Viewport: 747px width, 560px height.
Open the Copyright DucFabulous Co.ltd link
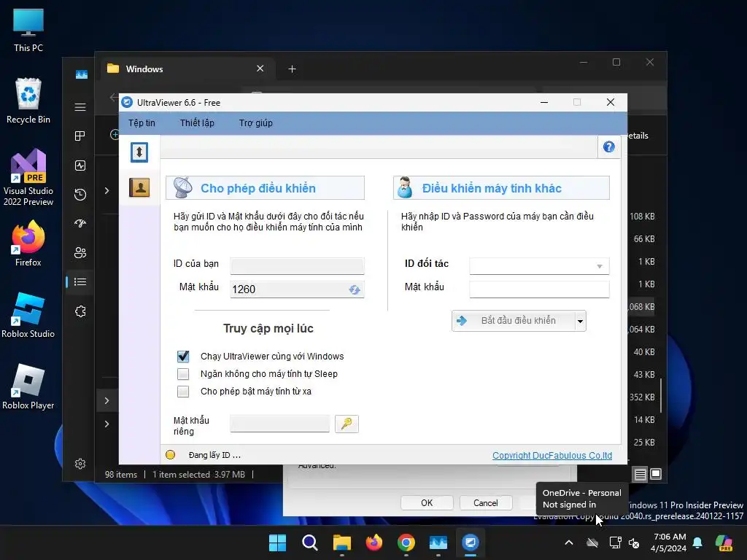[x=552, y=455]
